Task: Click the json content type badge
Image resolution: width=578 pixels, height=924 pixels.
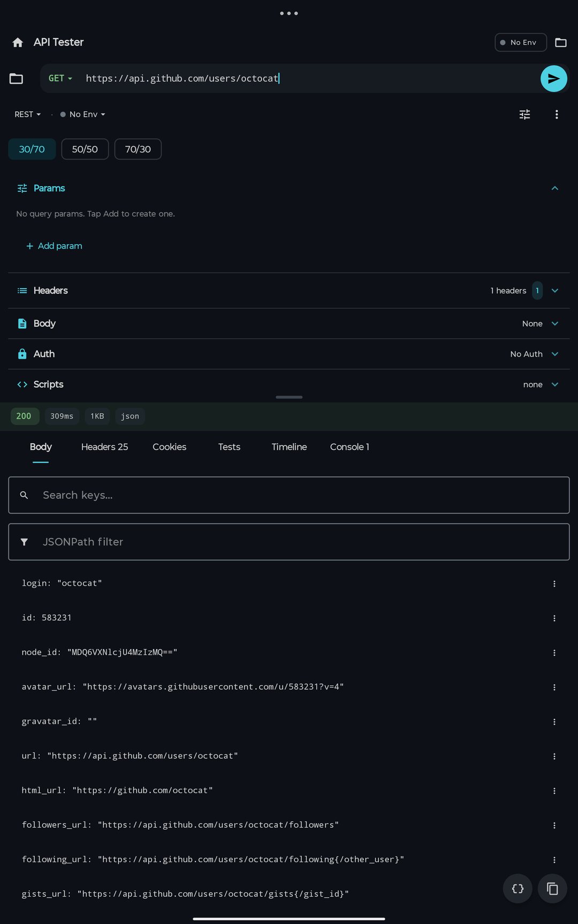Action: [x=130, y=416]
